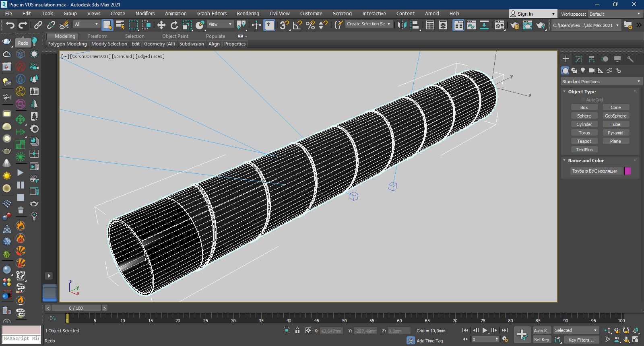Image resolution: width=644 pixels, height=346 pixels.
Task: Open Key Filters dialog
Action: (x=581, y=340)
